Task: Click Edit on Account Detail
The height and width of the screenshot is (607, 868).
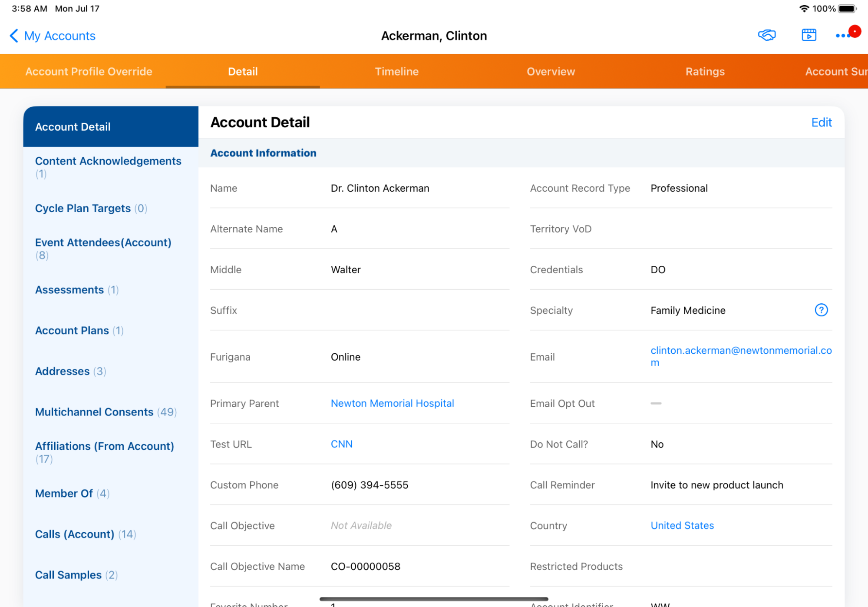Action: [821, 123]
